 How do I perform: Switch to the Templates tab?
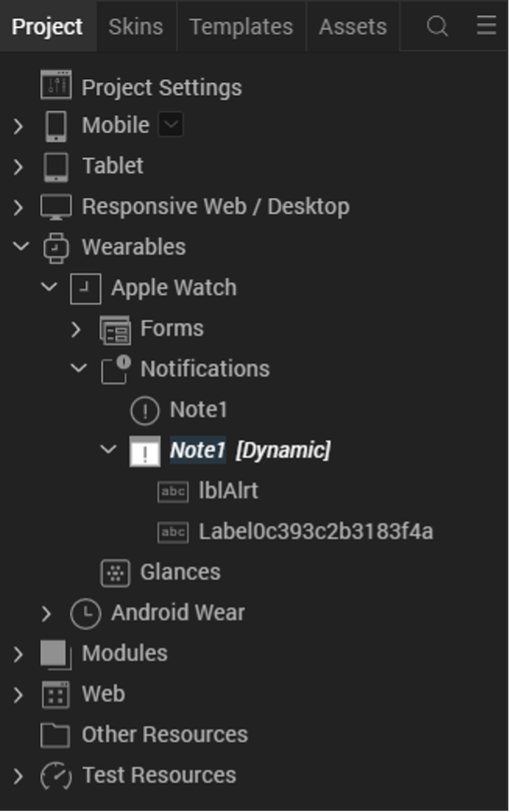pyautogui.click(x=241, y=26)
